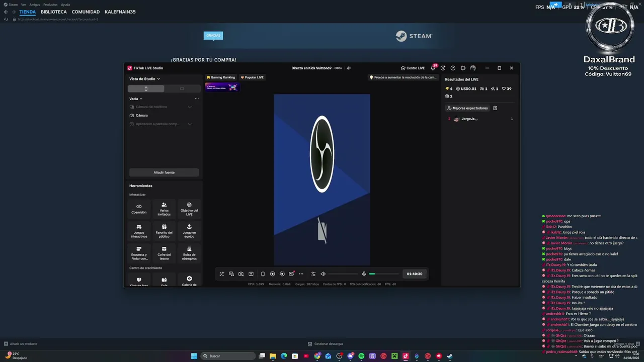
Task: Open Steam Amigos menu
Action: click(35, 5)
